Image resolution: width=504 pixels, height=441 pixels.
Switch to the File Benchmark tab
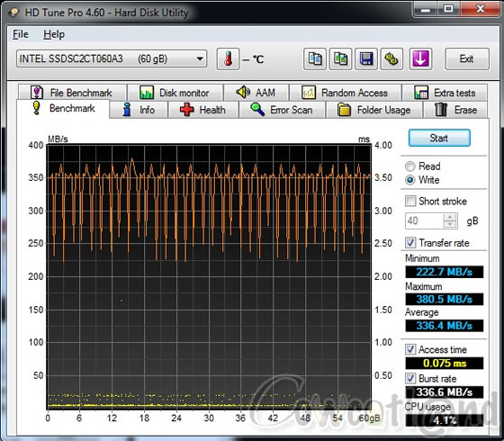coord(72,93)
